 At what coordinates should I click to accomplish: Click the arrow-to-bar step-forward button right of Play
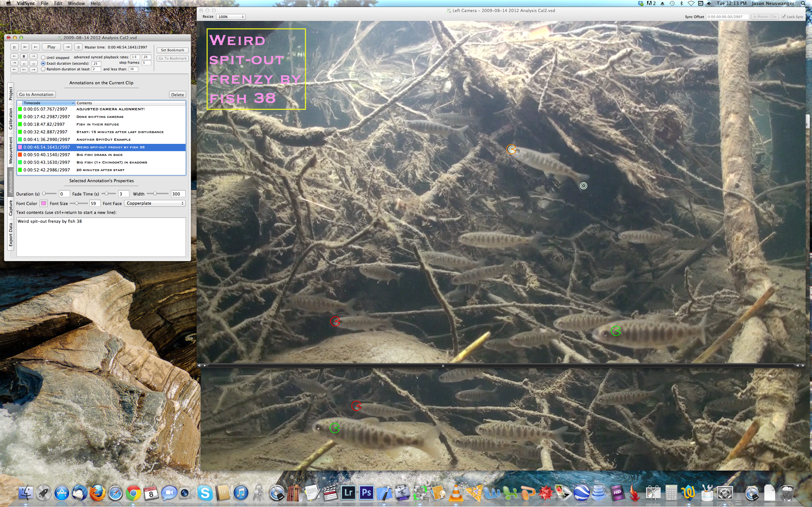(68, 47)
